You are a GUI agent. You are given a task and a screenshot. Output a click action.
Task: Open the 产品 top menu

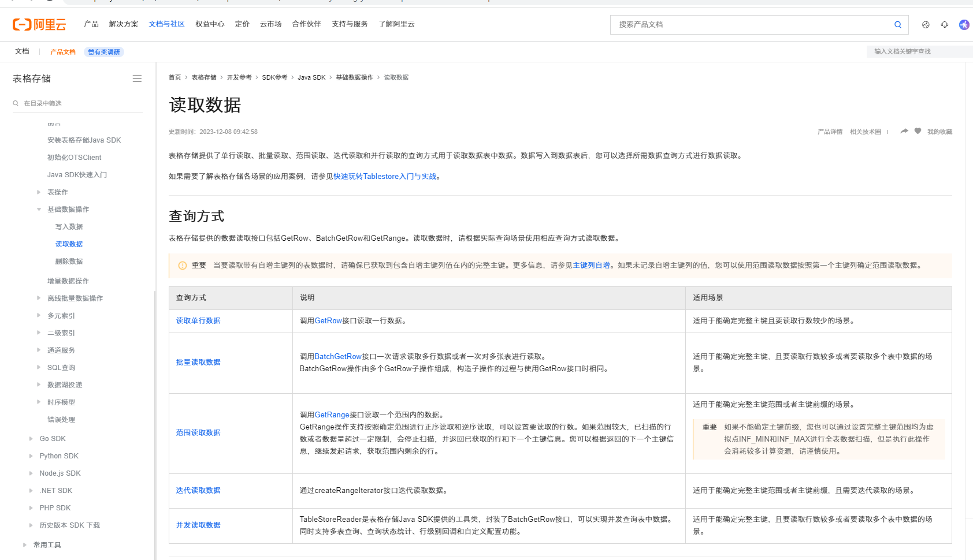[x=91, y=24]
